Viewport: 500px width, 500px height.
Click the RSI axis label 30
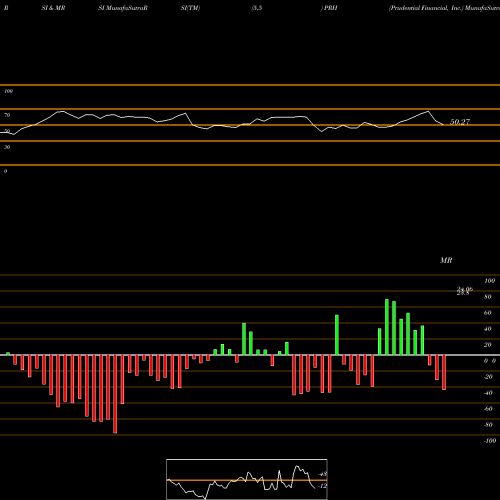click(7, 147)
